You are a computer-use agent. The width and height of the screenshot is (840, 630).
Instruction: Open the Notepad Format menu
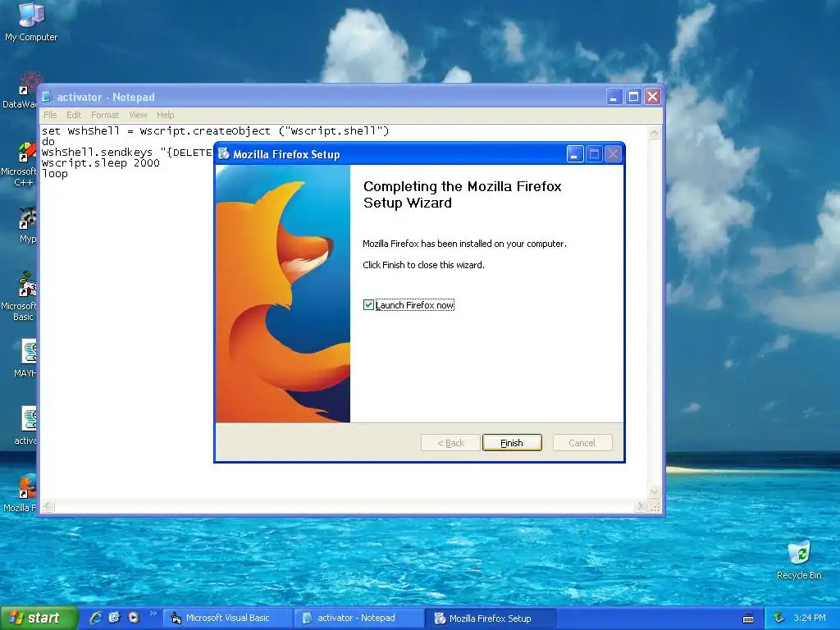105,115
